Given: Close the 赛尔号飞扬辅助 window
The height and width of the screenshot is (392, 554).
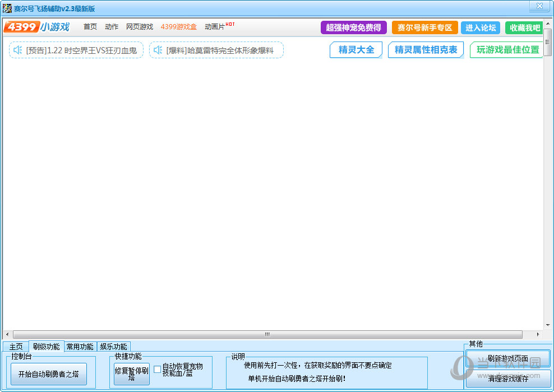Looking at the screenshot, I should (x=539, y=6).
